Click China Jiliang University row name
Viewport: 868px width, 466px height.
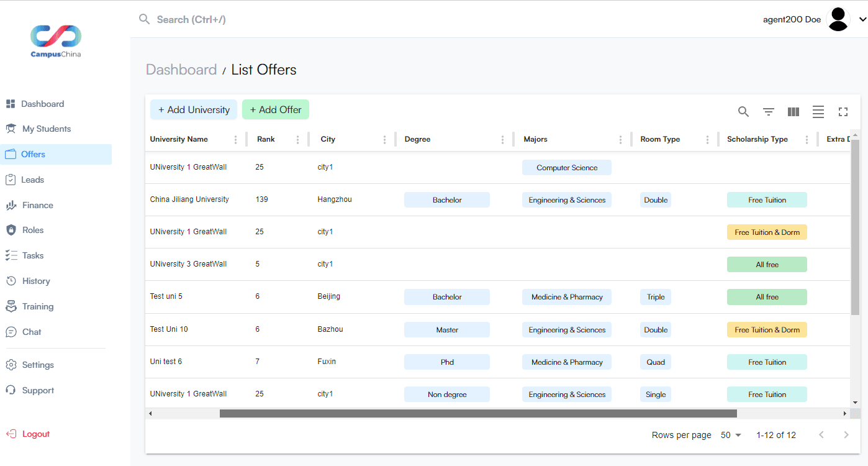(189, 199)
